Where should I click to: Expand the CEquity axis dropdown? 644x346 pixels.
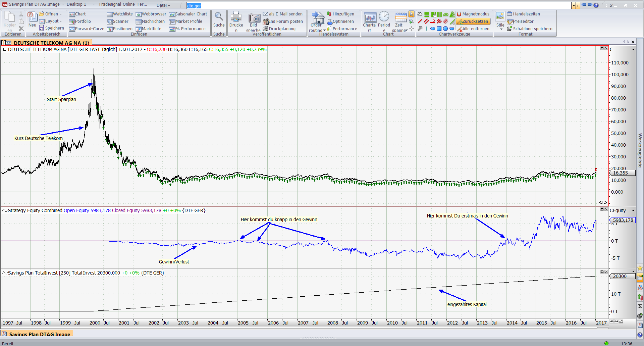pyautogui.click(x=633, y=211)
